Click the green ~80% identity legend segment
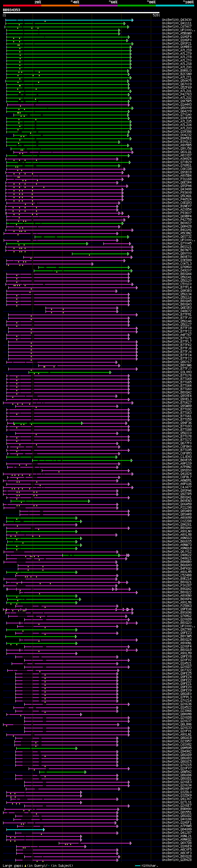The height and width of the screenshot is (868, 197). point(137,6)
